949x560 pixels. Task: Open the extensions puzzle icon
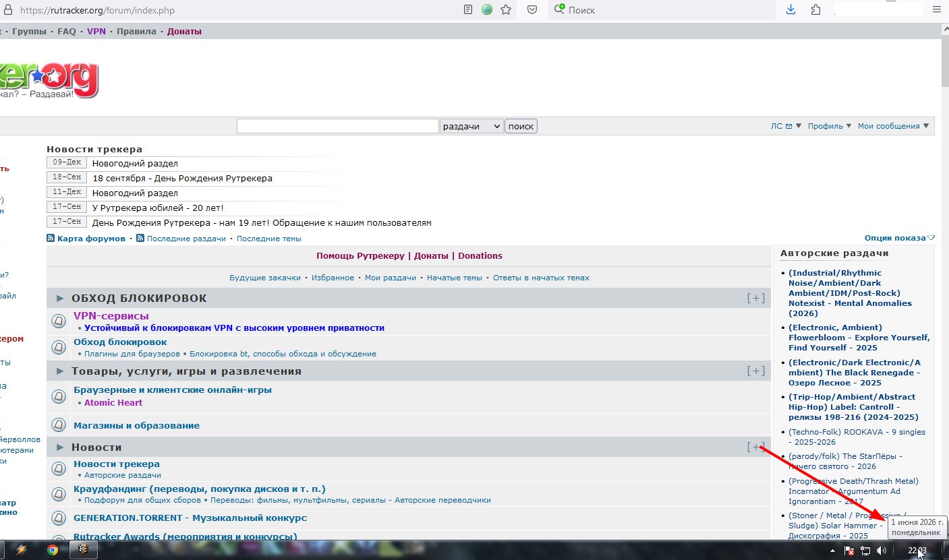[816, 9]
